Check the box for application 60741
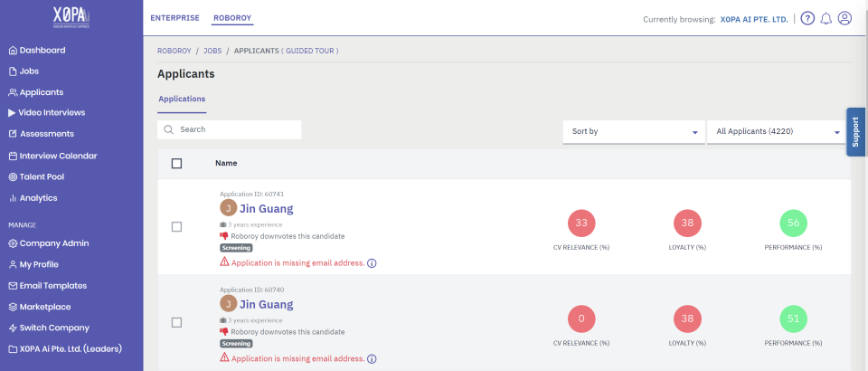 176,227
